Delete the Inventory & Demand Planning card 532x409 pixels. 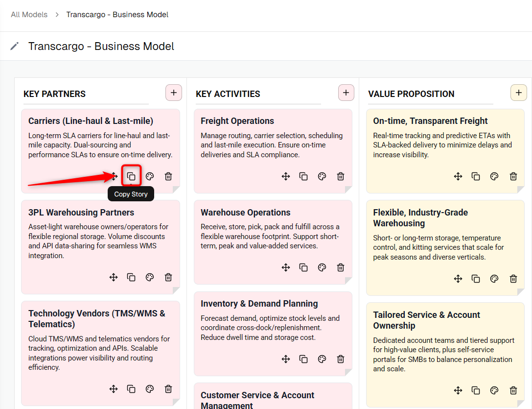pos(341,359)
